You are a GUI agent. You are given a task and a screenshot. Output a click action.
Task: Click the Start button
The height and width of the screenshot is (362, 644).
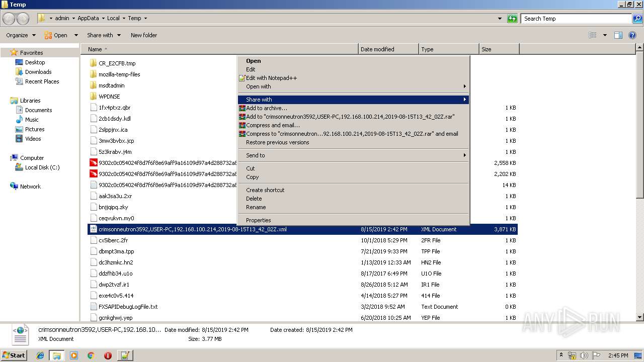pyautogui.click(x=14, y=355)
